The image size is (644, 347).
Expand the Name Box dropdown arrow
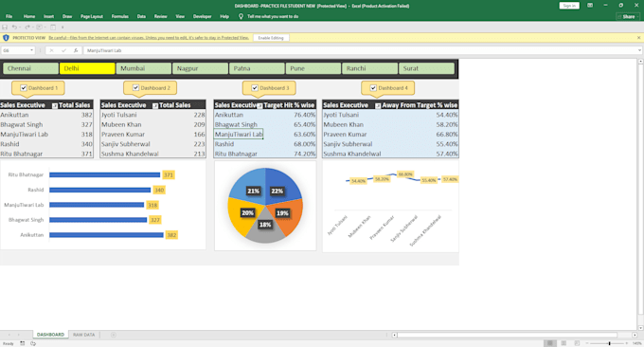pos(31,50)
